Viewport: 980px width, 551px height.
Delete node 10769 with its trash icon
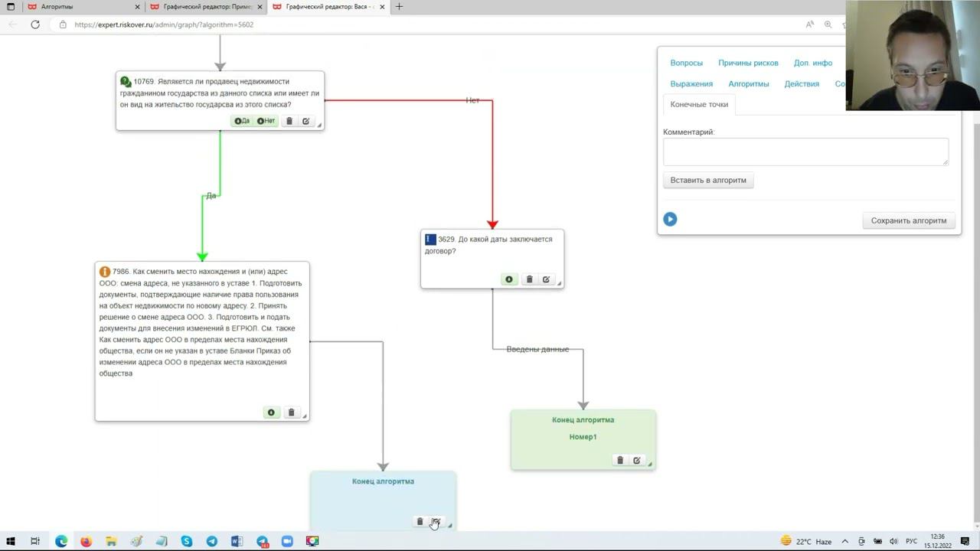click(289, 121)
